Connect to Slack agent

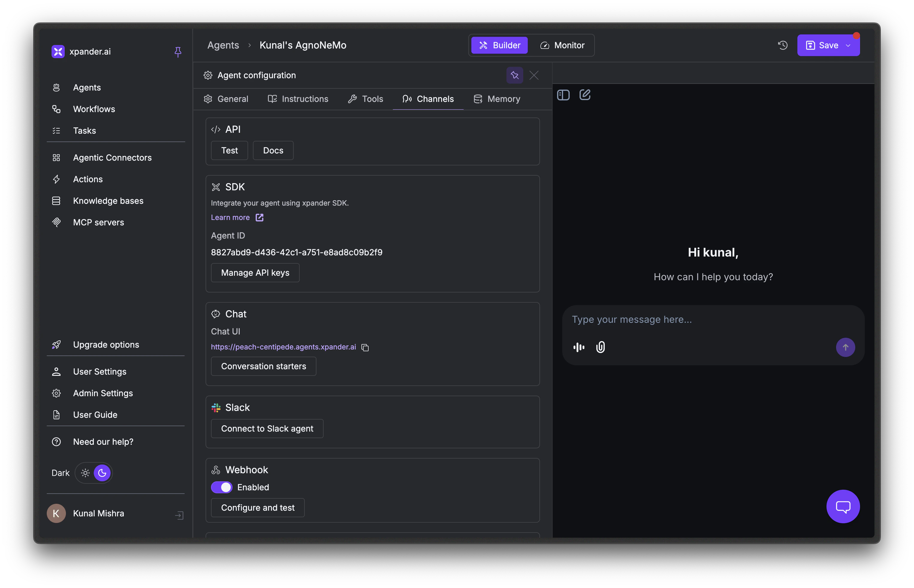point(267,428)
